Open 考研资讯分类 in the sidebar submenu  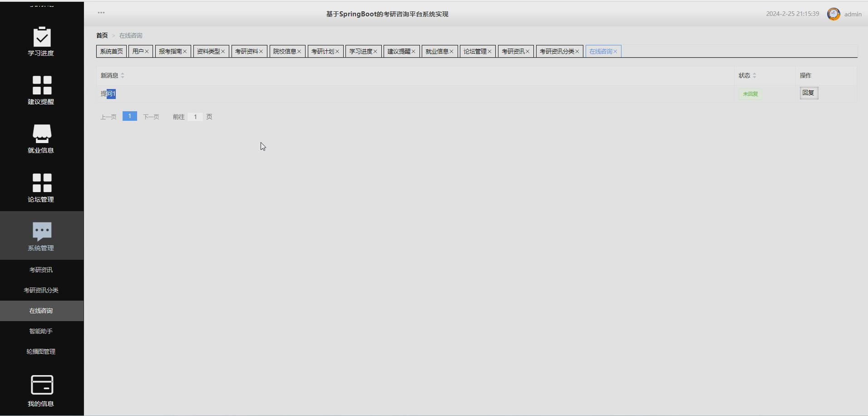pos(41,290)
